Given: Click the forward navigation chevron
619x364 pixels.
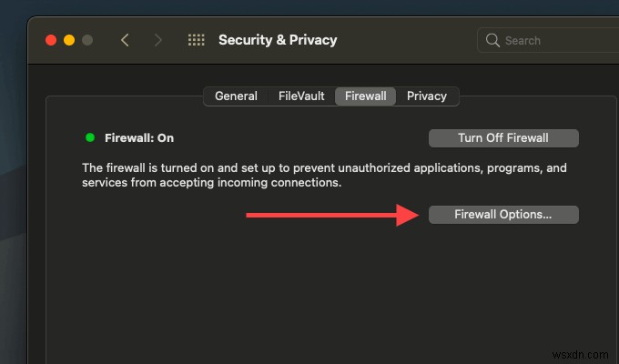Looking at the screenshot, I should 158,40.
